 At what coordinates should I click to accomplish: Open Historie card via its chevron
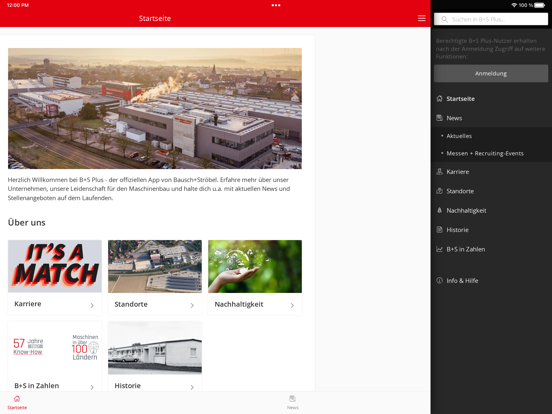[192, 387]
